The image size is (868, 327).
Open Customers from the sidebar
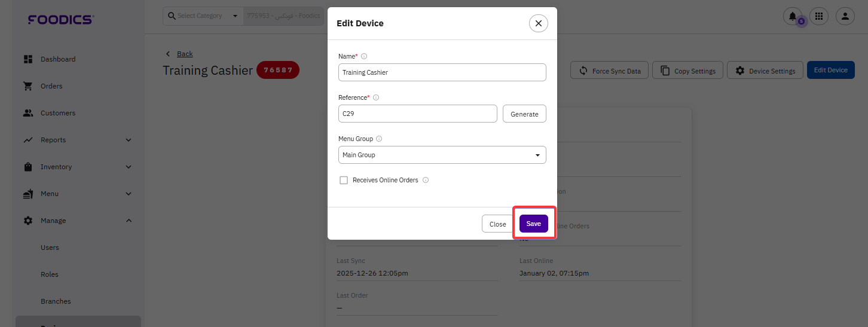tap(57, 113)
